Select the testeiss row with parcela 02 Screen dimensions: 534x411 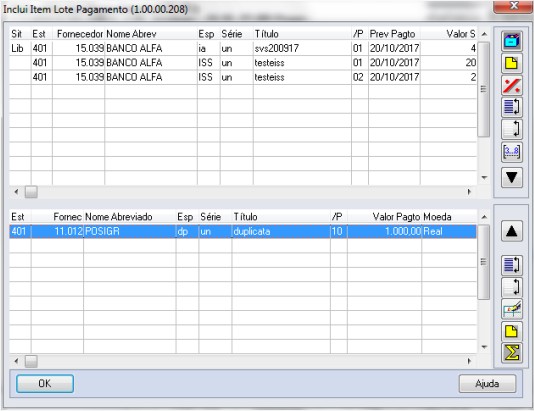point(243,77)
